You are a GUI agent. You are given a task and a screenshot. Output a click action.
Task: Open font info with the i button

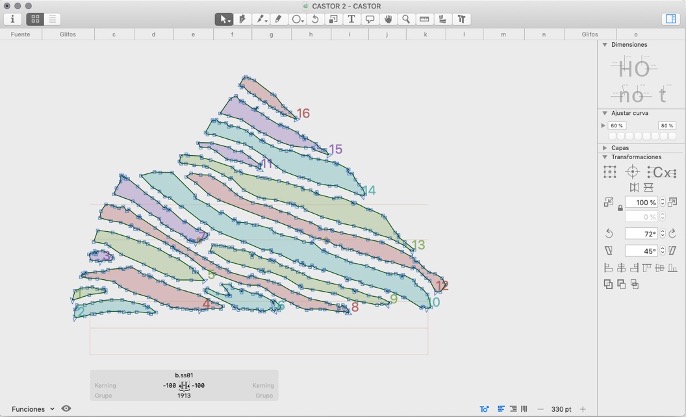[12, 19]
